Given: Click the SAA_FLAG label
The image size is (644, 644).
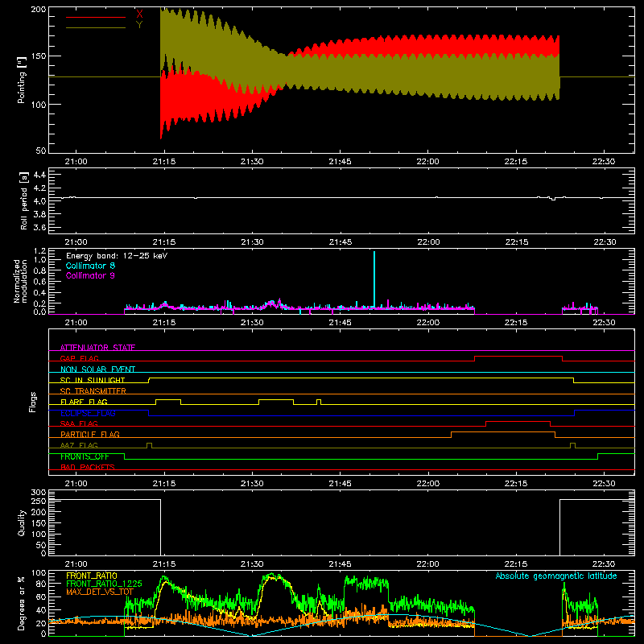Looking at the screenshot, I should click(79, 423).
